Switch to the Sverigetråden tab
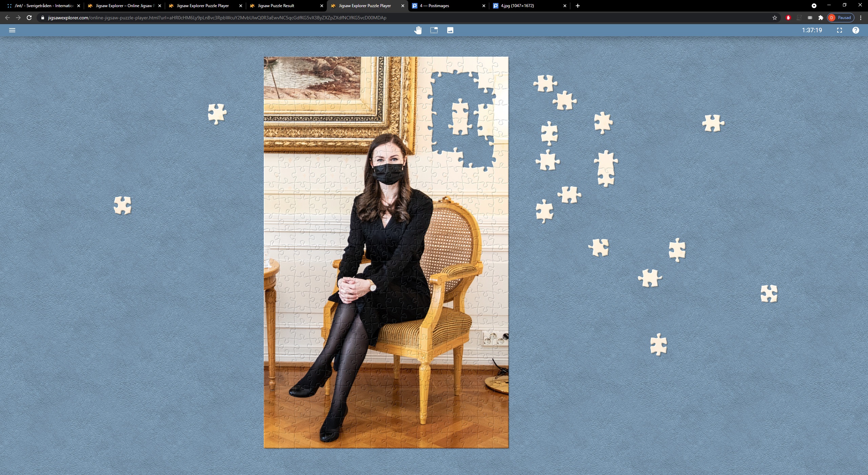The image size is (868, 475). point(43,6)
